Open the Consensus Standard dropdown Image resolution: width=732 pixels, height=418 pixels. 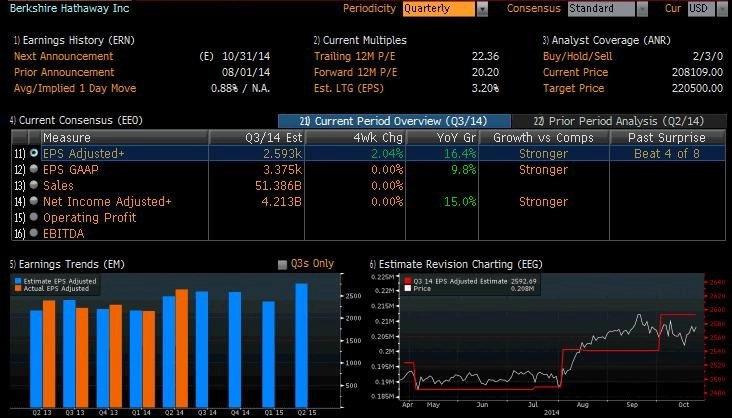click(x=601, y=9)
